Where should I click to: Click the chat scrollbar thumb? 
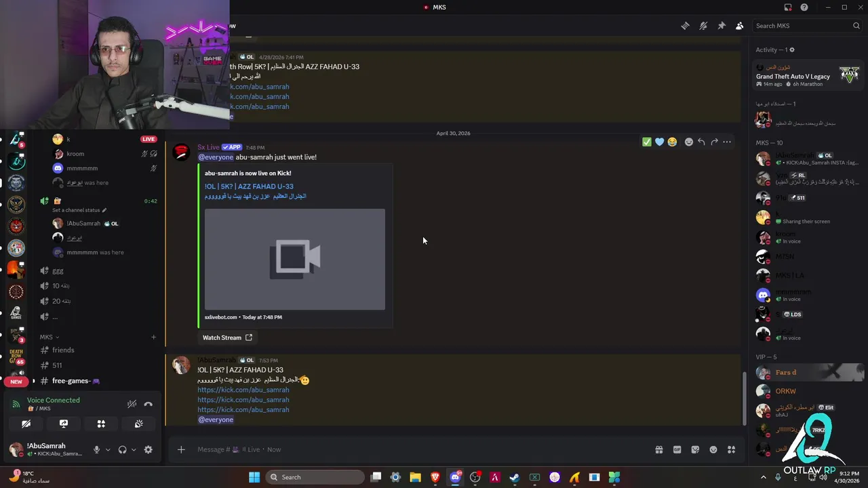pyautogui.click(x=744, y=398)
